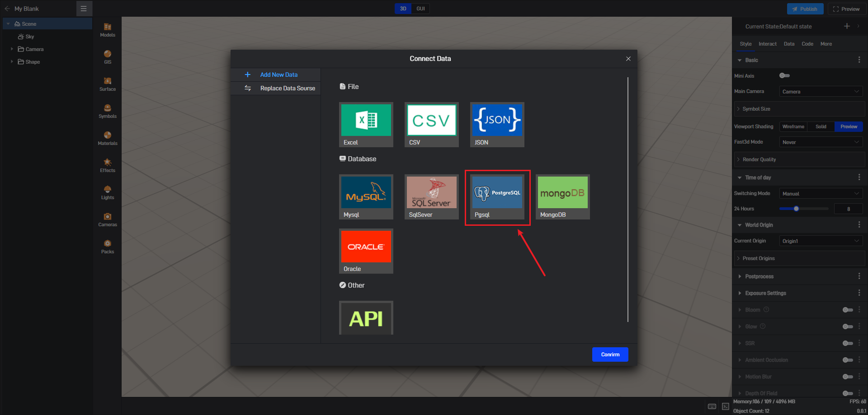This screenshot has height=415, width=868.
Task: Open Time of day section three-dot options
Action: (x=859, y=177)
